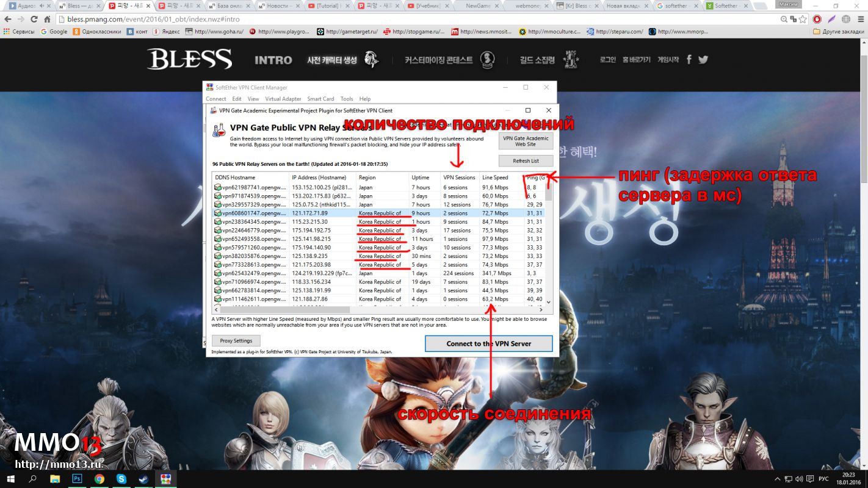Viewport: 868px width, 488px height.
Task: Click 길드 소집령 navigation link
Action: click(x=537, y=60)
